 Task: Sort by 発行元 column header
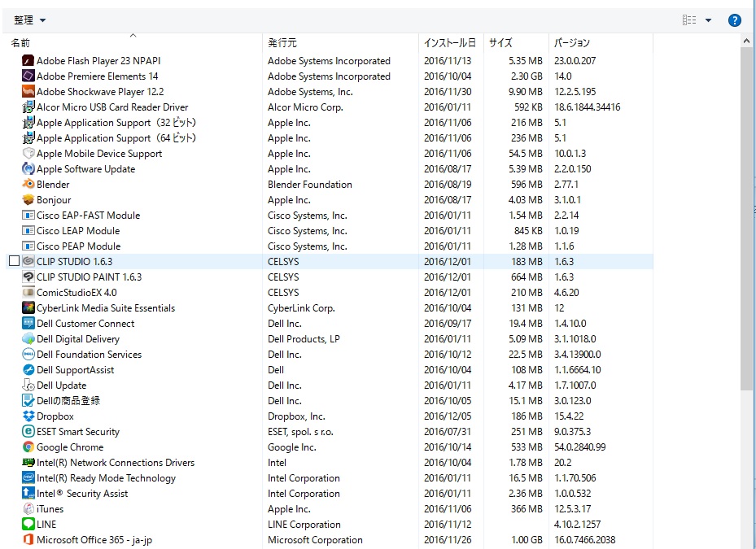[x=282, y=43]
